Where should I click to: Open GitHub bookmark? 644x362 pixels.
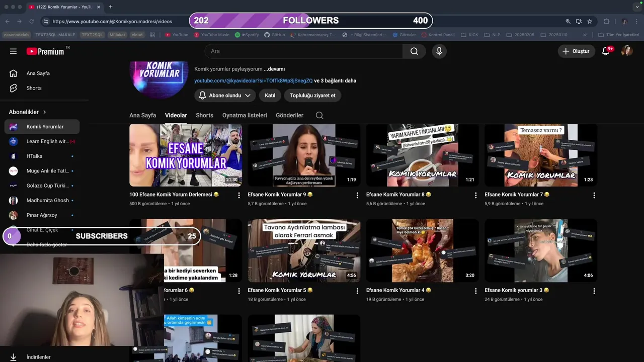[x=274, y=35]
